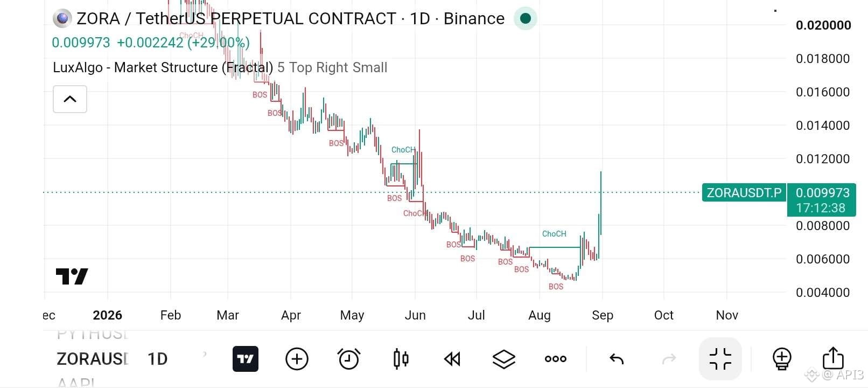
Task: Exit fullscreen with collapse arrows toggle
Action: point(720,359)
